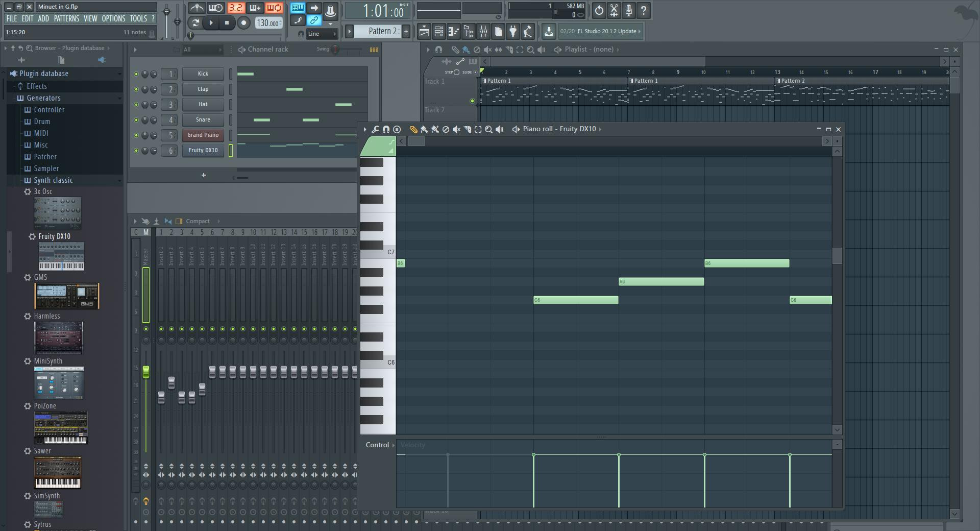
Task: Toggle the metronome icon
Action: click(197, 8)
